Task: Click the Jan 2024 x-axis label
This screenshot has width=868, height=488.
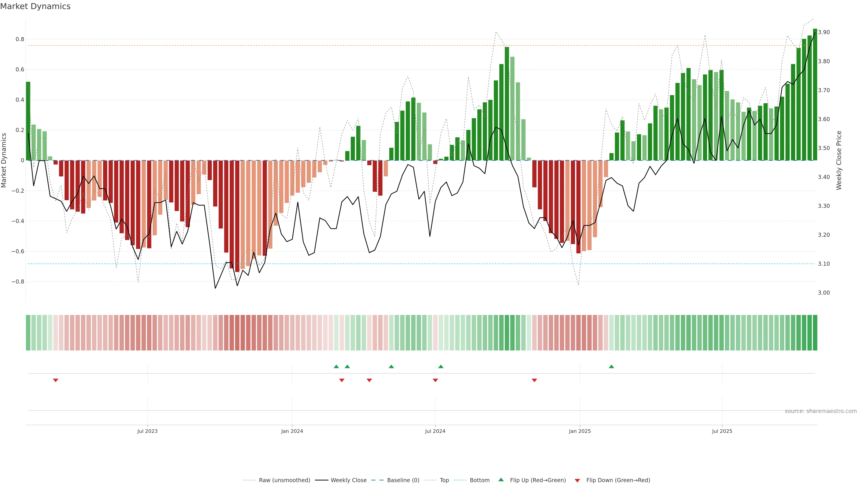Action: point(292,431)
